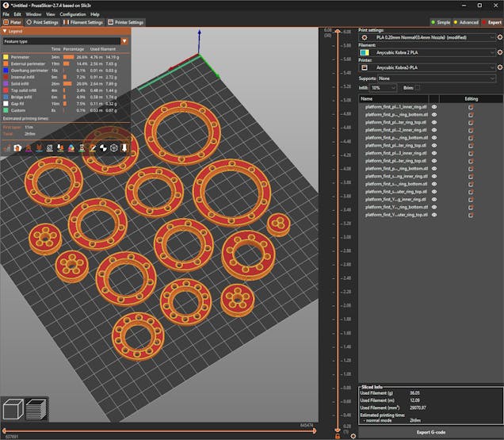Image resolution: width=504 pixels, height=440 pixels.
Task: Toggle Shells display cube icon
Action: pyautogui.click(x=113, y=147)
